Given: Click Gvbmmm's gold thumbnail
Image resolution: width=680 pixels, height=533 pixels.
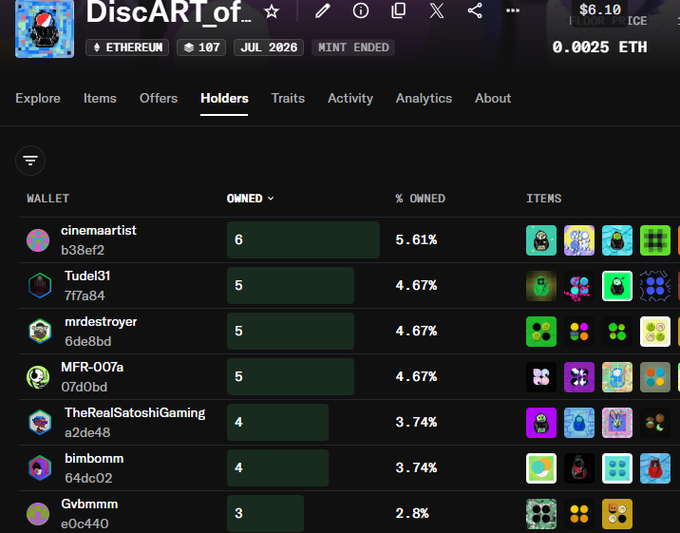Looking at the screenshot, I should tap(617, 514).
